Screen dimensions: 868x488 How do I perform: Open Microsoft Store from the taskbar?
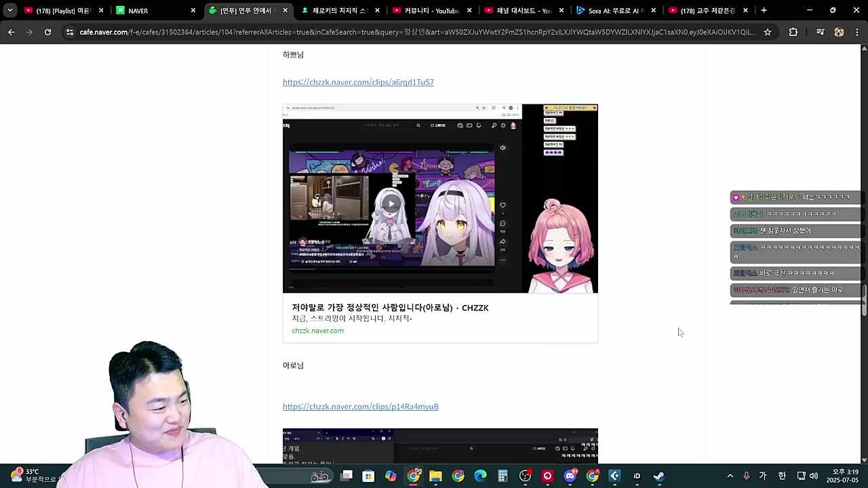(368, 476)
